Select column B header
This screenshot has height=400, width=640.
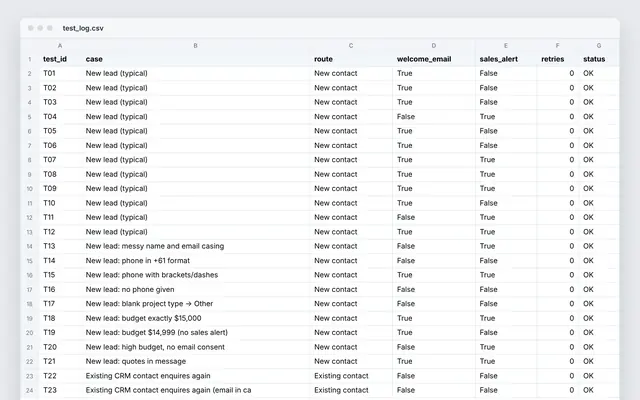tap(196, 46)
